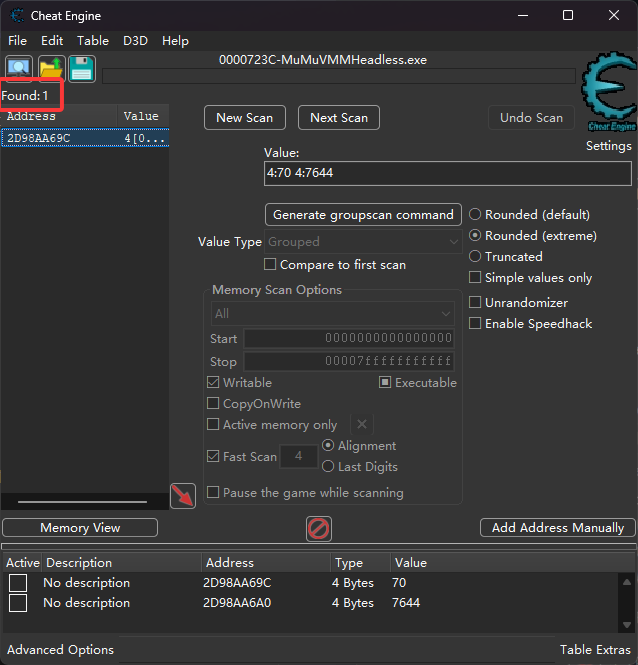The height and width of the screenshot is (665, 638).
Task: Open the Edit menu
Action: coord(52,41)
